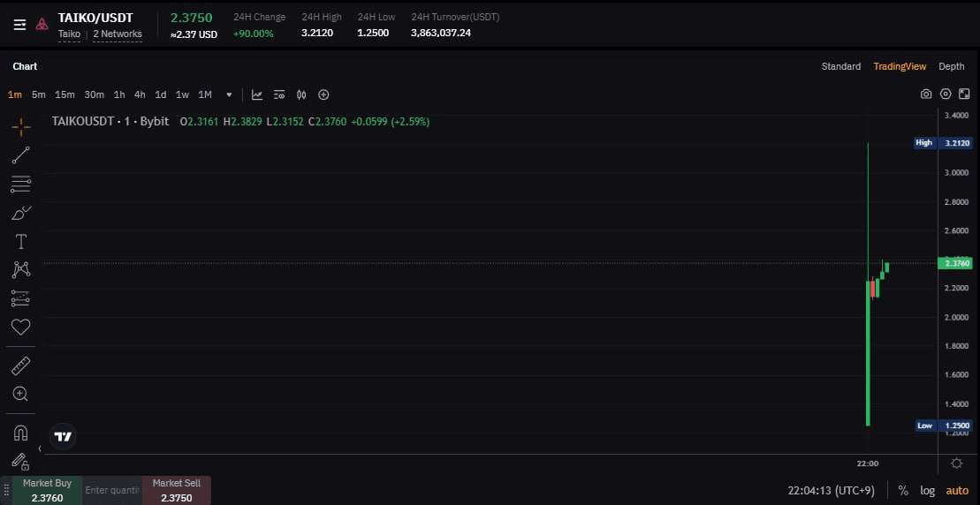The image size is (980, 505).
Task: Open the chart patterns tool
Action: pyautogui.click(x=20, y=269)
